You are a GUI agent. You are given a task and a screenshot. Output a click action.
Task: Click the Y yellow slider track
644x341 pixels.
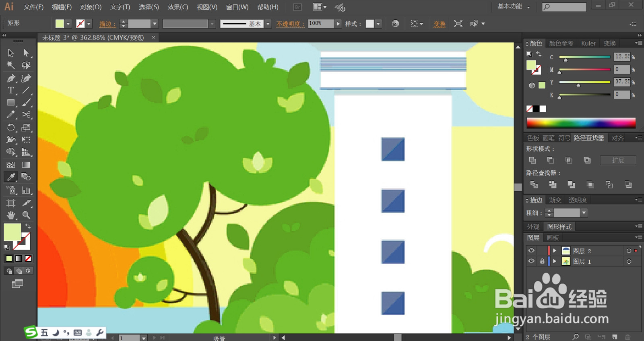(x=585, y=82)
